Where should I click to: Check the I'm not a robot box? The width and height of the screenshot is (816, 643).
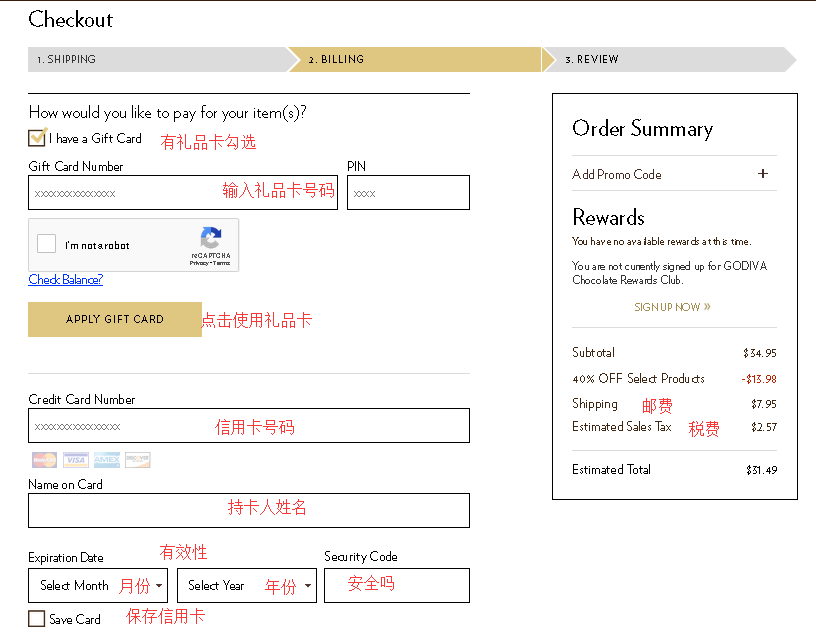point(47,244)
